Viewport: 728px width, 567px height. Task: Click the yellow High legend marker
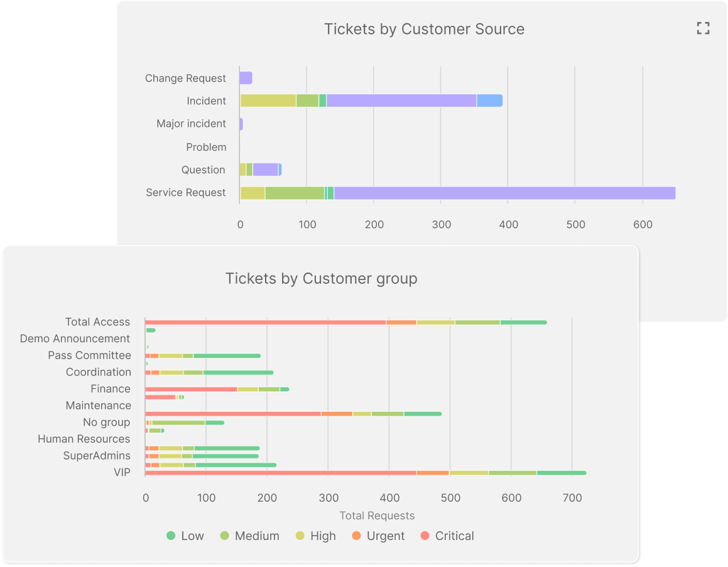pyautogui.click(x=302, y=536)
